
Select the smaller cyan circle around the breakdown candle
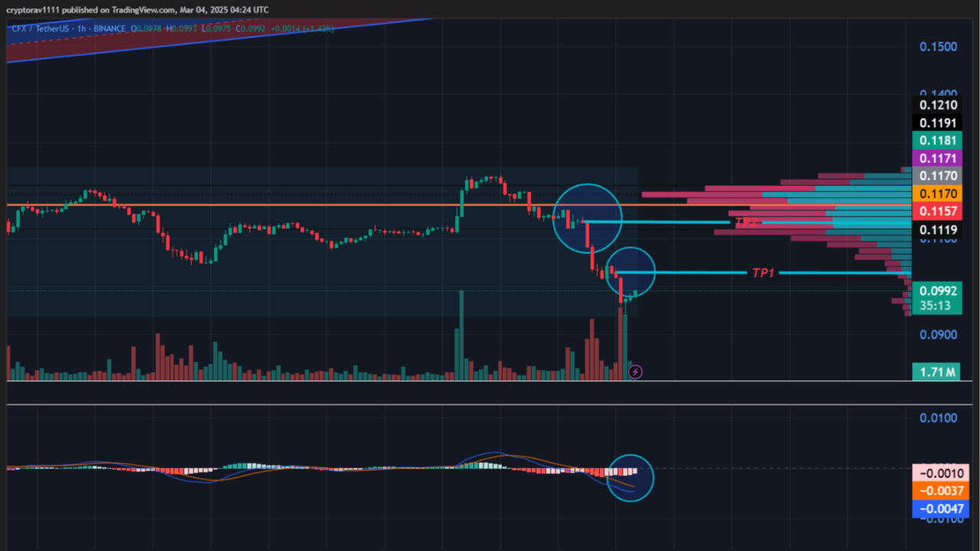[x=632, y=272]
